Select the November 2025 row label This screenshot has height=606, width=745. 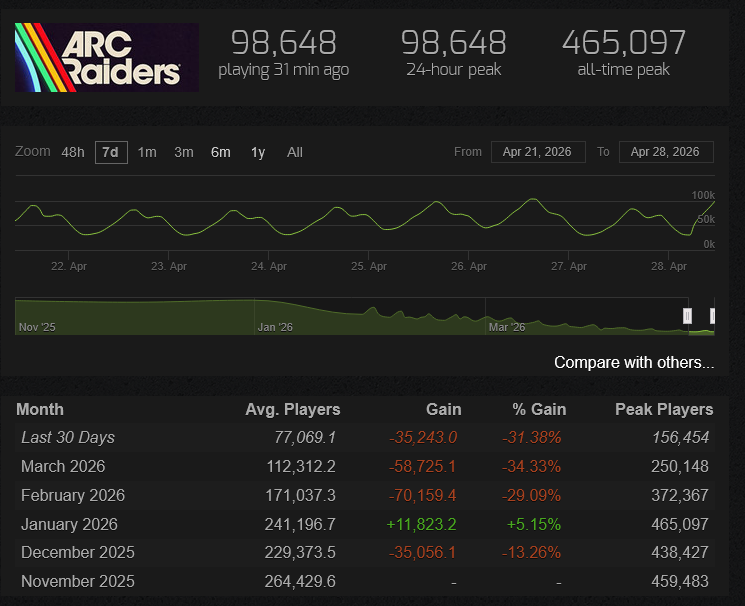point(78,581)
